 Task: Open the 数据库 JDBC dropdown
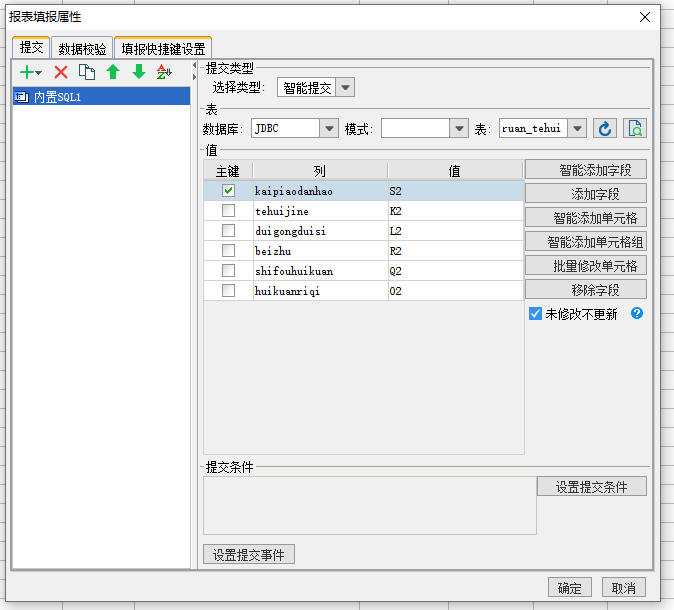[329, 129]
